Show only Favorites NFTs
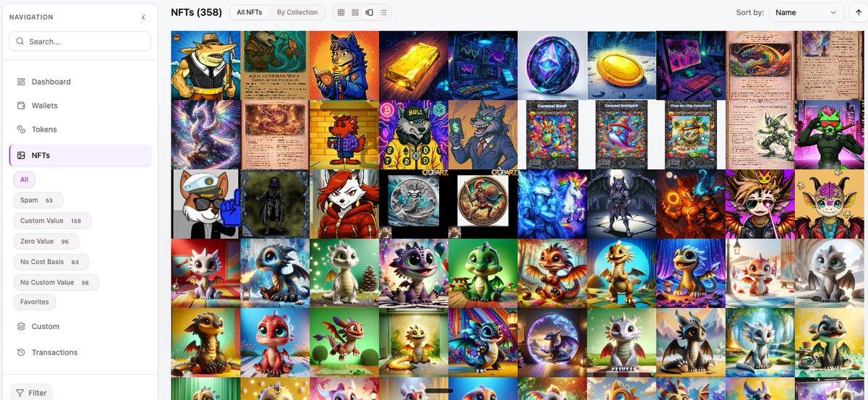Viewport: 868px width, 400px height. coord(35,302)
